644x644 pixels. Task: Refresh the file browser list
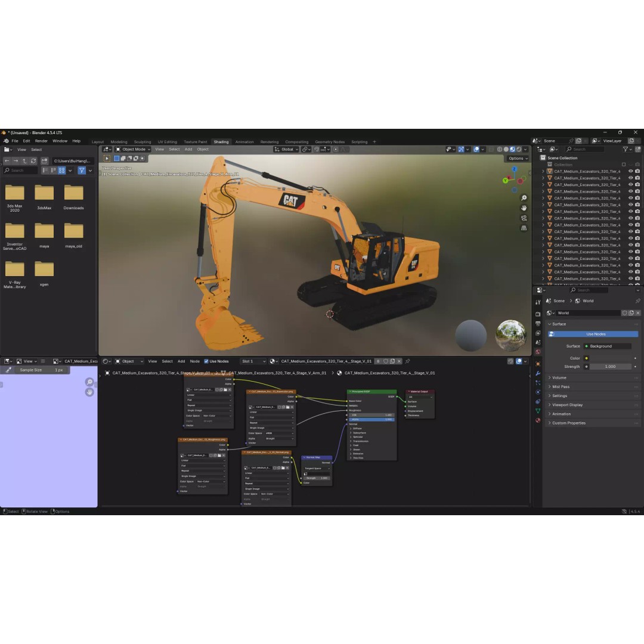[x=33, y=161]
